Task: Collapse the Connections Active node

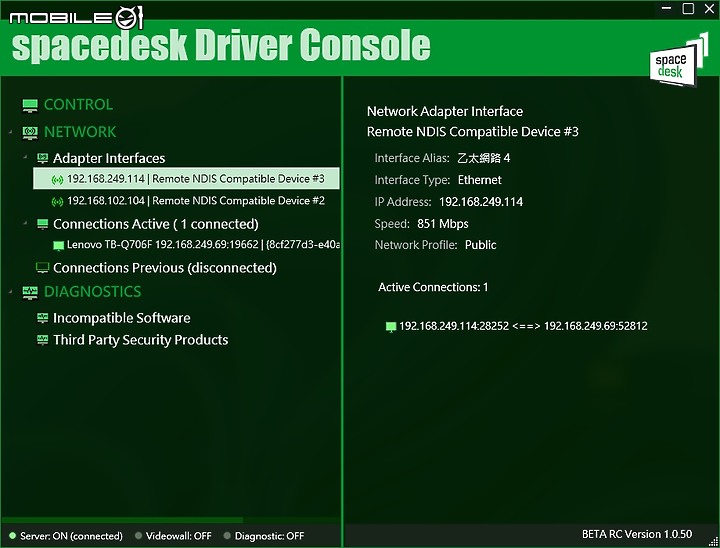Action: pyautogui.click(x=25, y=223)
